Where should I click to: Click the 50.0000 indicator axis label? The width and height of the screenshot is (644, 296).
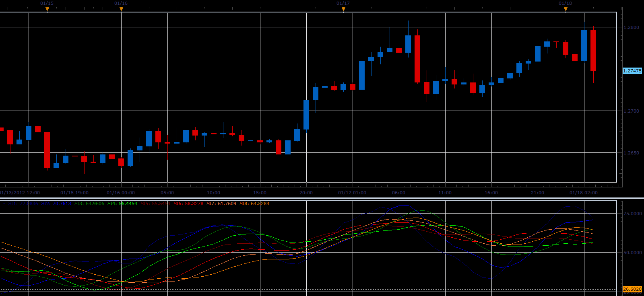coord(633,253)
